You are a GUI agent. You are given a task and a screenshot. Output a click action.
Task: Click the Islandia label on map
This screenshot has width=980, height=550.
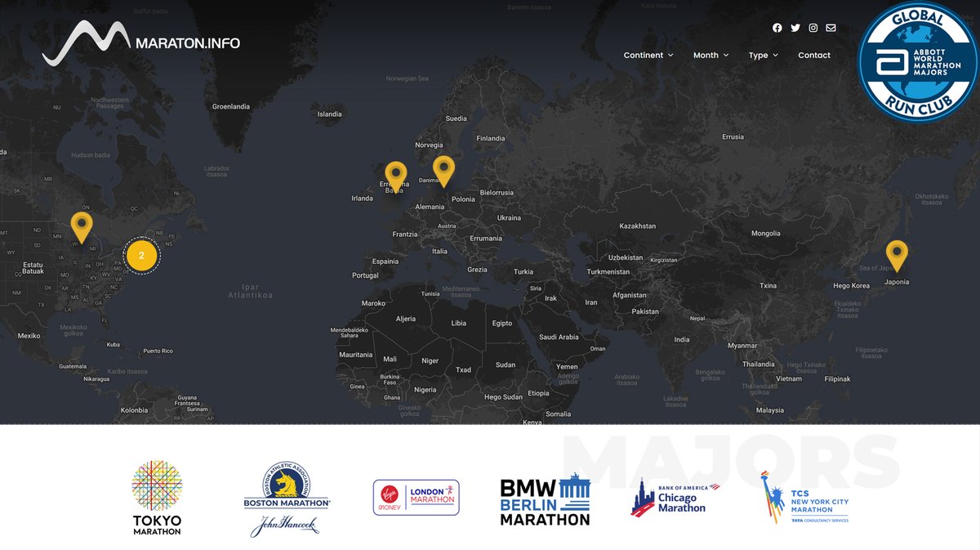pyautogui.click(x=330, y=114)
